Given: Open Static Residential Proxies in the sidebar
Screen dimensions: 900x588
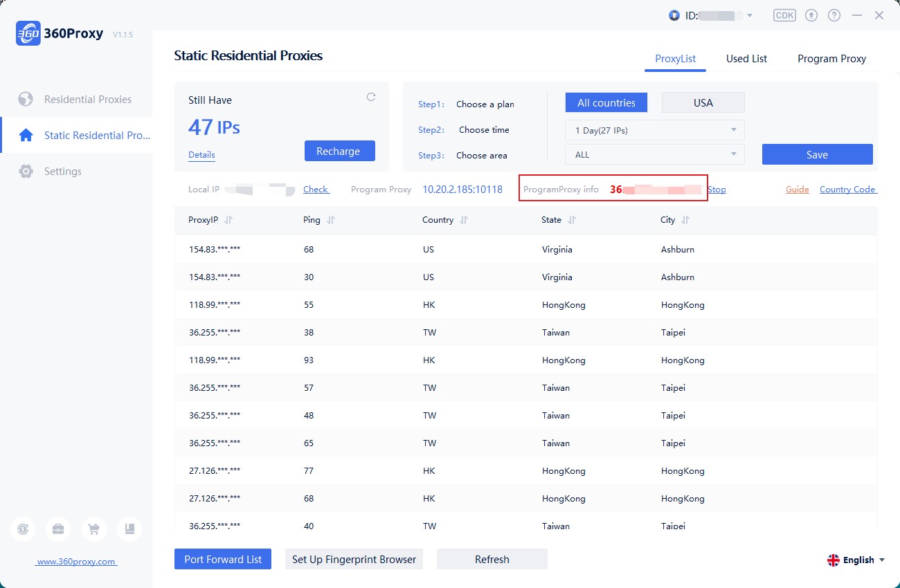Looking at the screenshot, I should point(76,136).
